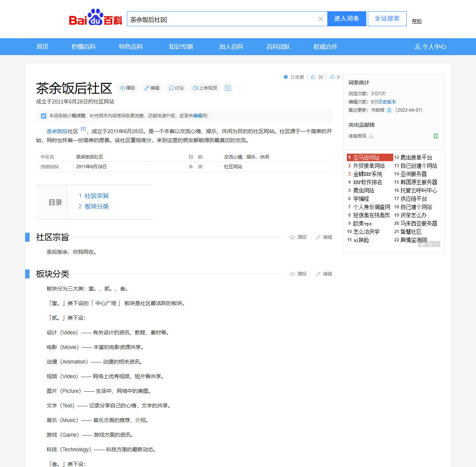Viewport: 476px width, 467px height.
Task: Click the 马来西亚服务器 ad link
Action: [x=419, y=223]
